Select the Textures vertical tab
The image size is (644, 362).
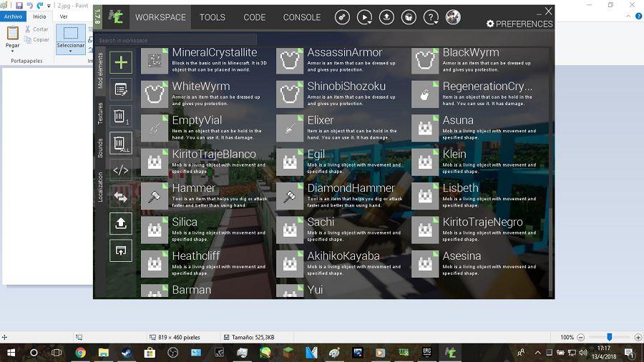click(x=100, y=114)
